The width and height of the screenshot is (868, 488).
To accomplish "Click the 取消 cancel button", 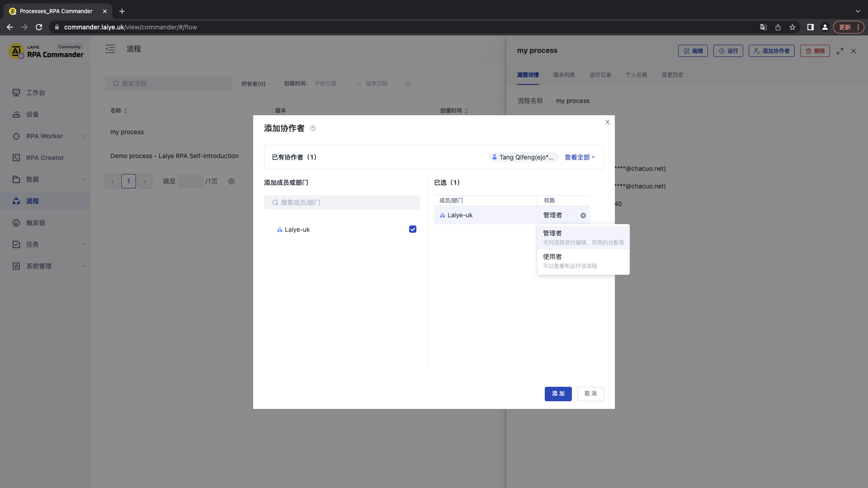I will click(590, 394).
